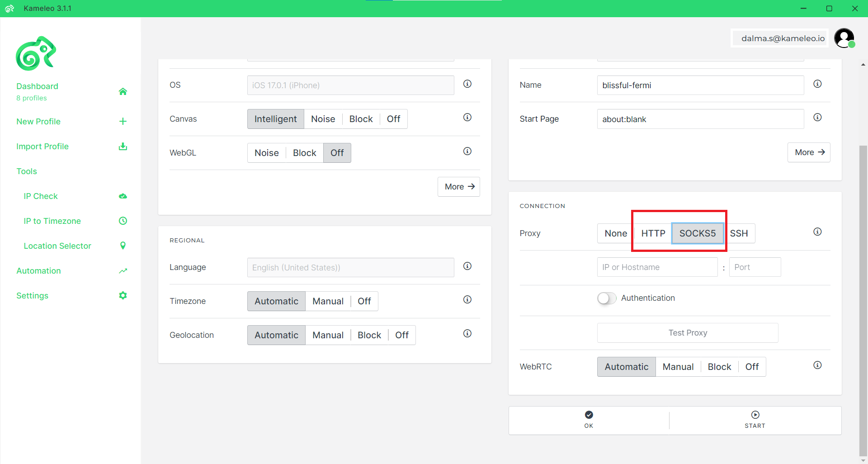Click the Settings gear icon
Image resolution: width=868 pixels, height=464 pixels.
123,295
